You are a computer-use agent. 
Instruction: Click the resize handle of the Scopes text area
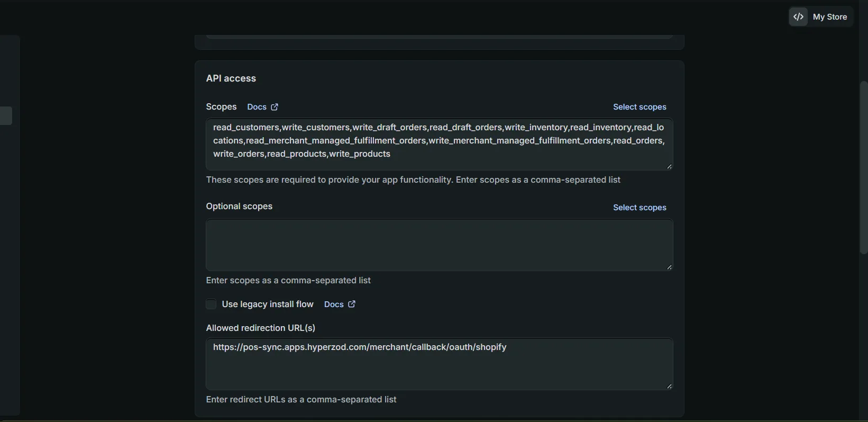(x=669, y=167)
